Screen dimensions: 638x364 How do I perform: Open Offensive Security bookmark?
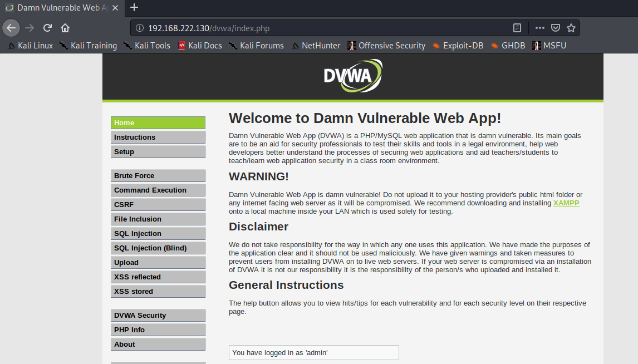386,46
